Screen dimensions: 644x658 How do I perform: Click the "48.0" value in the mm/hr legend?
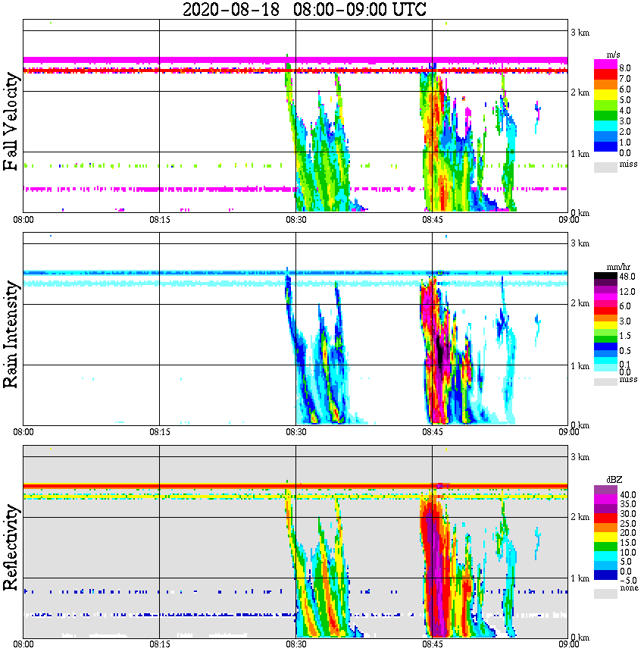(x=627, y=277)
